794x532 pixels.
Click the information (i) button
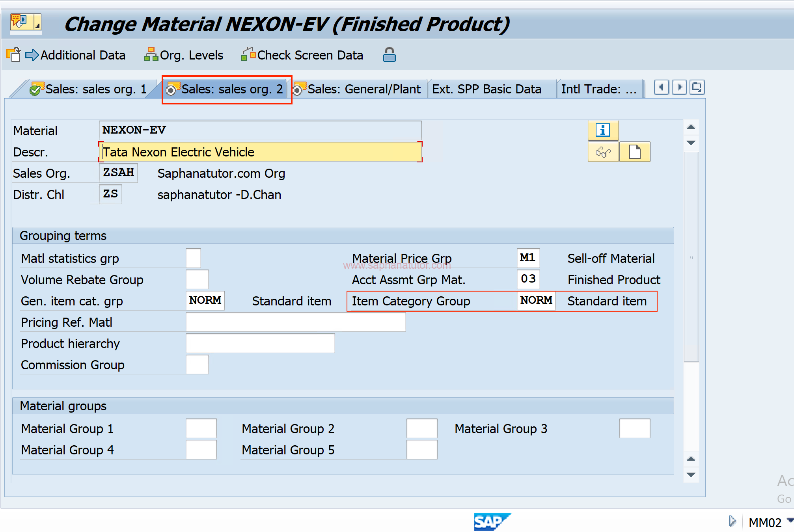pyautogui.click(x=603, y=130)
